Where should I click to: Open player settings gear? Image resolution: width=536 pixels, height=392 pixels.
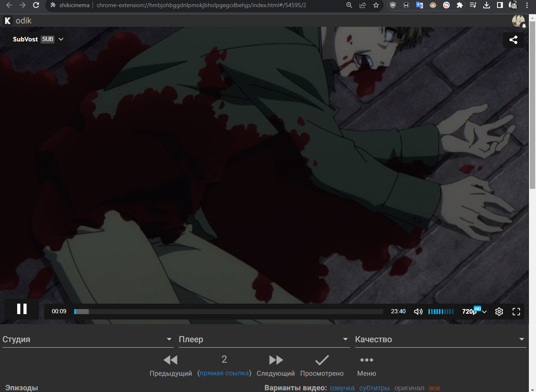(499, 312)
